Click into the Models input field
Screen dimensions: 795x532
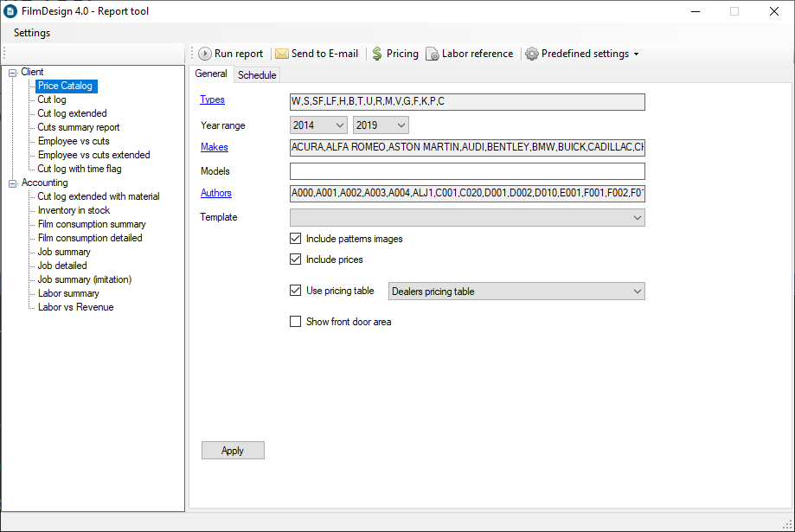(x=467, y=171)
